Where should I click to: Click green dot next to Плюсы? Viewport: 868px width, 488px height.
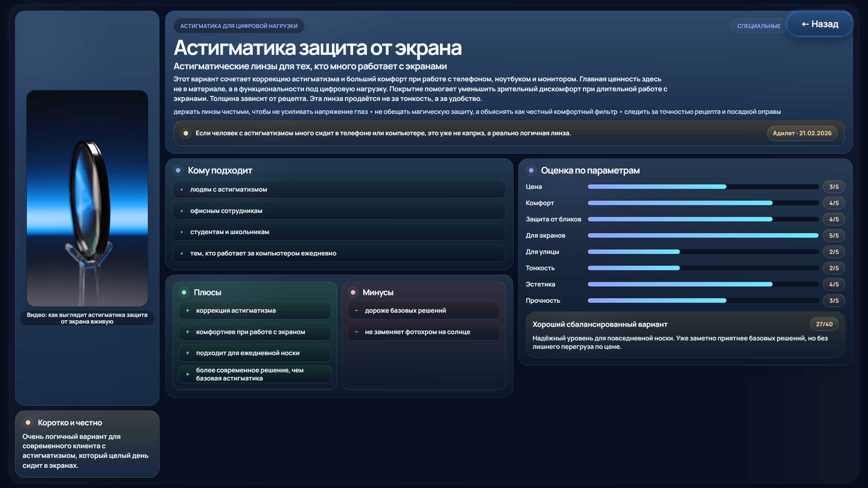(184, 292)
